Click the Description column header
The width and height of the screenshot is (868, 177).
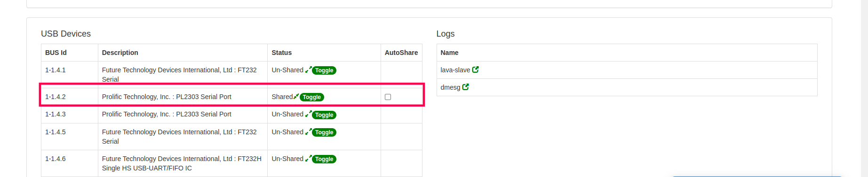pos(120,53)
